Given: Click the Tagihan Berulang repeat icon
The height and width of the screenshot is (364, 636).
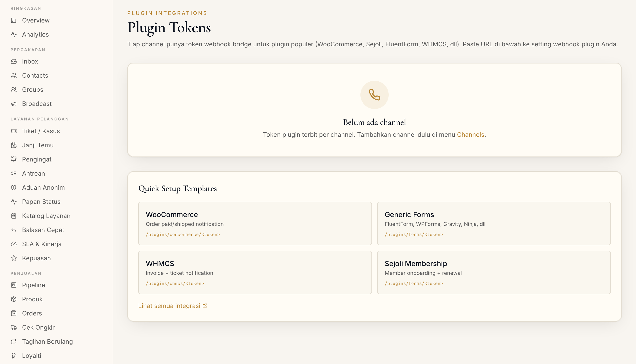Looking at the screenshot, I should 14,341.
